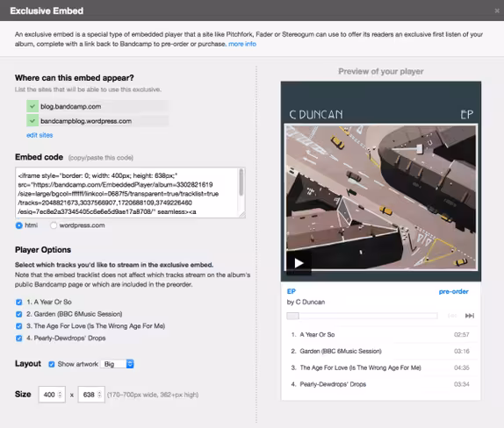The image size is (504, 428).
Task: Click the width stepper arrows
Action: 60,395
